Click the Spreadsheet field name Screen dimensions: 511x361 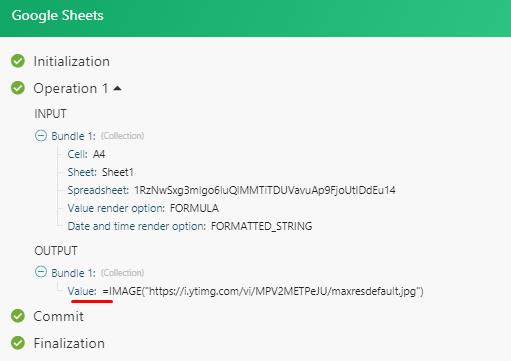98,190
